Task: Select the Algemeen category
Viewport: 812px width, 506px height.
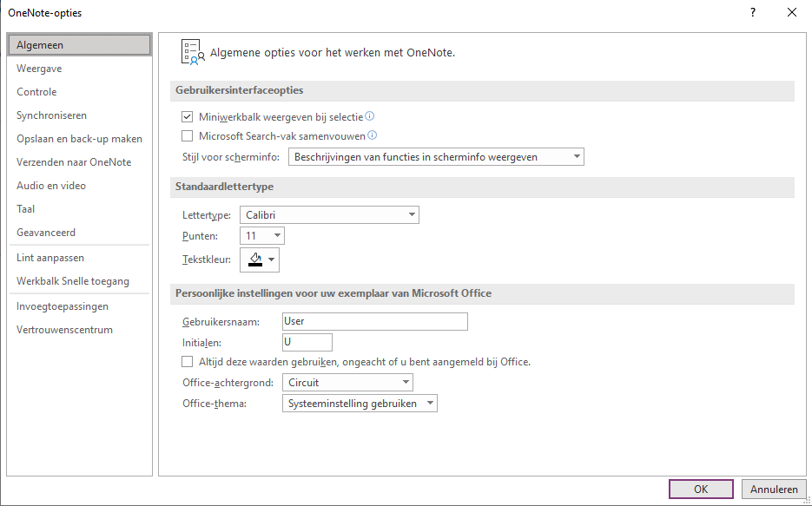Action: click(79, 45)
